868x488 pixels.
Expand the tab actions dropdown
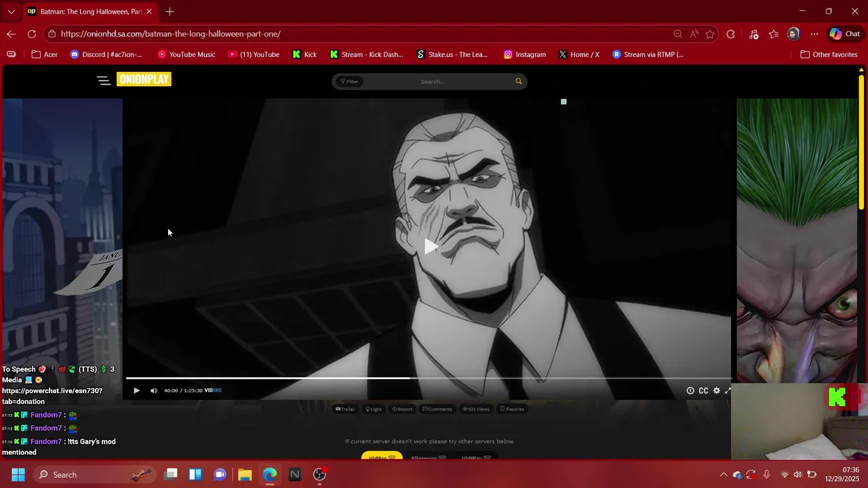point(11,12)
